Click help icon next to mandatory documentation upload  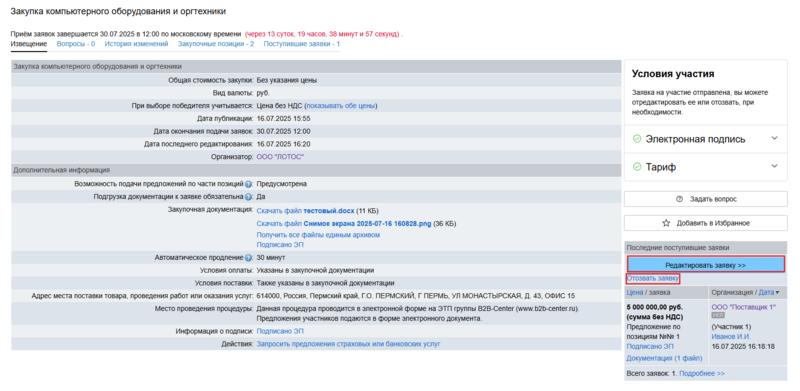click(248, 197)
